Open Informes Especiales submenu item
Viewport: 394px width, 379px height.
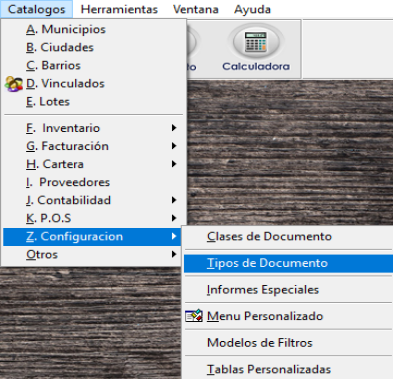tap(288, 289)
